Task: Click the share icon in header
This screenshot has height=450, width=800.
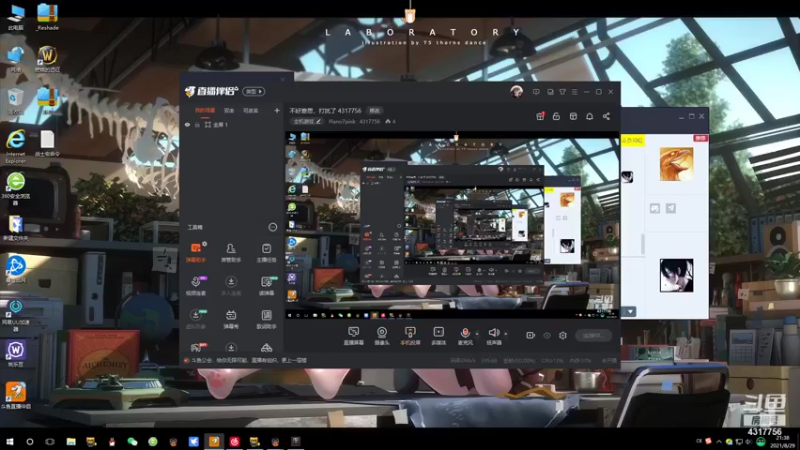Action: tap(606, 116)
